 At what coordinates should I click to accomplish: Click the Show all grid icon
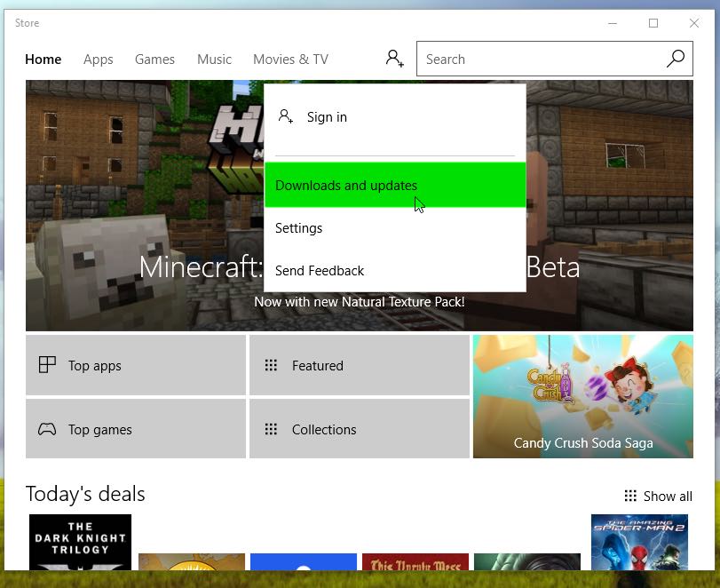coord(630,496)
